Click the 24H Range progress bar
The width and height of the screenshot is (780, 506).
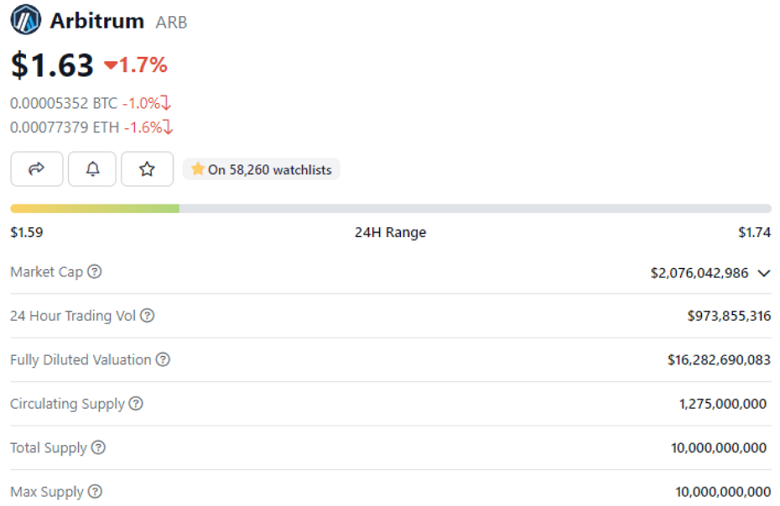[x=390, y=208]
